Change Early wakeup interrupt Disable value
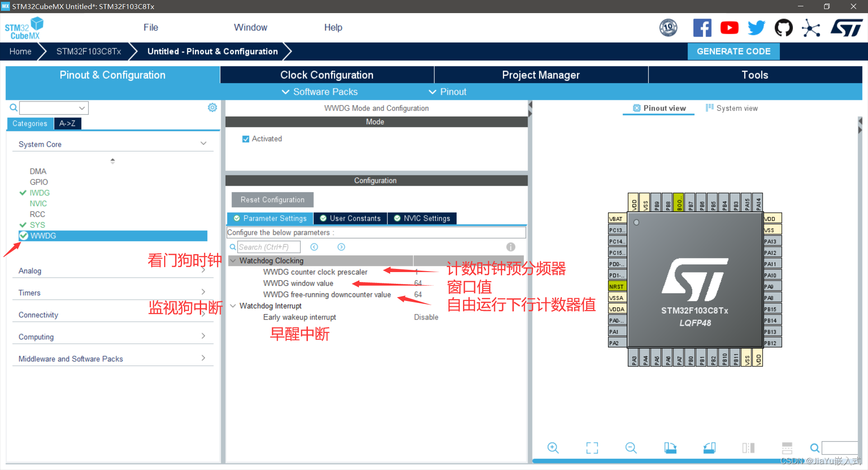The height and width of the screenshot is (470, 868). click(x=426, y=317)
